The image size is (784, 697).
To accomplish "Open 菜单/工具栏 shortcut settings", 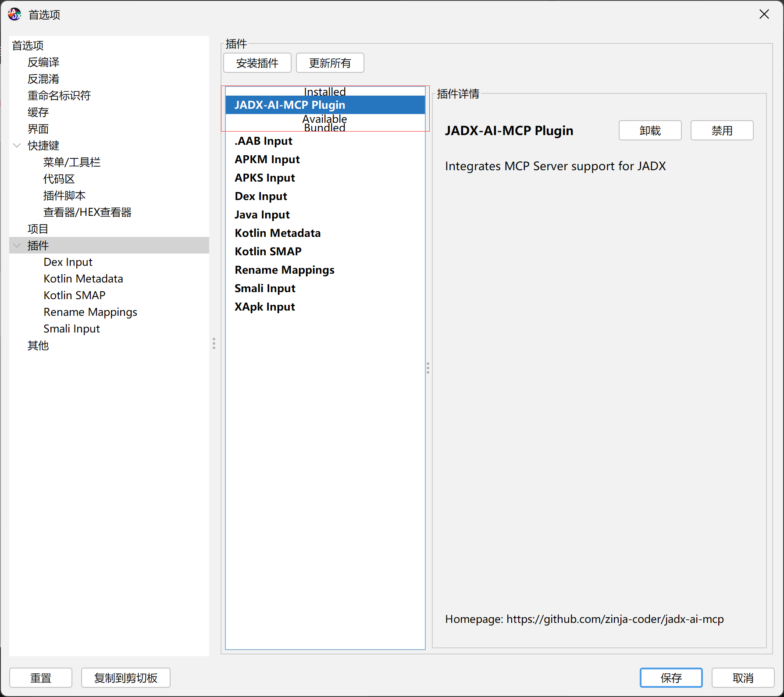I will tap(72, 162).
